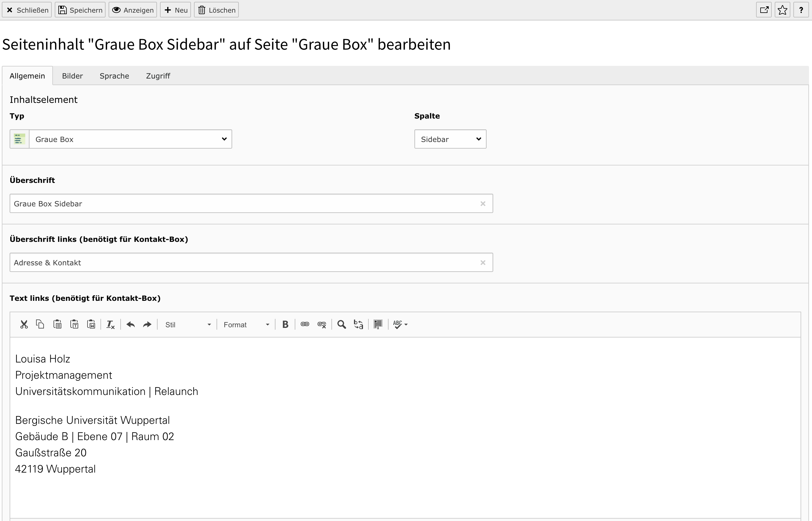Image resolution: width=812 pixels, height=521 pixels.
Task: Clear the Überschrift field with X
Action: click(x=483, y=204)
